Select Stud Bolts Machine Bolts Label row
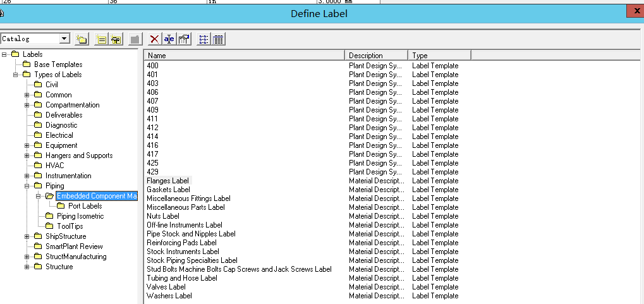The width and height of the screenshot is (644, 304). [239, 269]
